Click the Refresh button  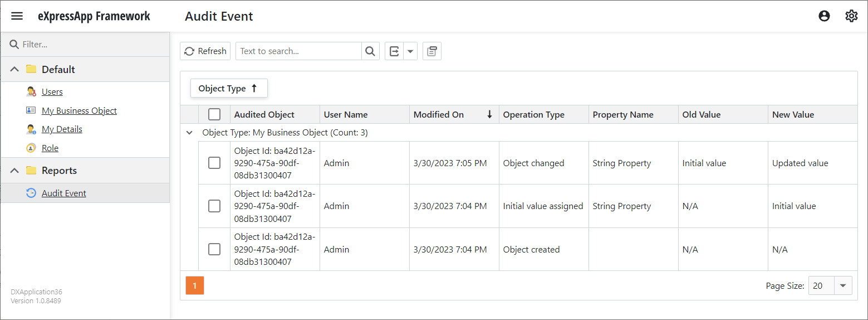[x=205, y=51]
